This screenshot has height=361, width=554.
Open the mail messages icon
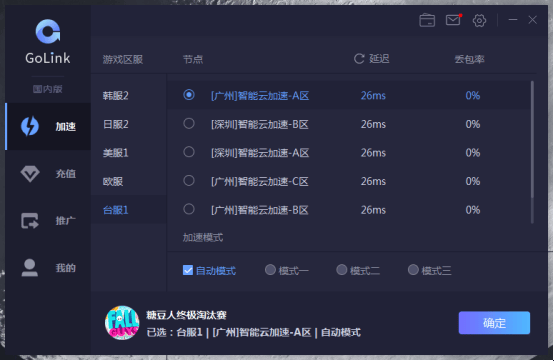(453, 20)
